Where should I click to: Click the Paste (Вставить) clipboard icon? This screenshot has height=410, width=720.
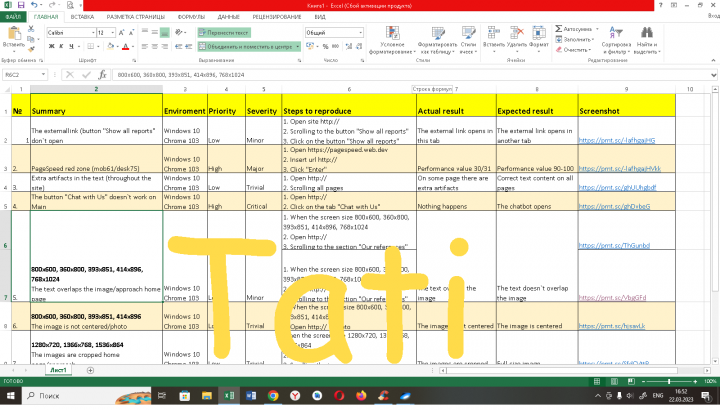[14, 33]
